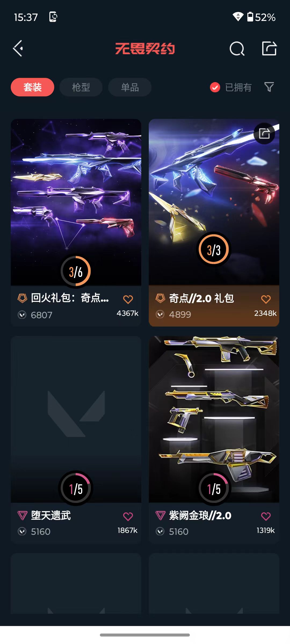Tap the 3/3 progress ring
Viewport: 290px width, 644px height.
click(x=214, y=249)
